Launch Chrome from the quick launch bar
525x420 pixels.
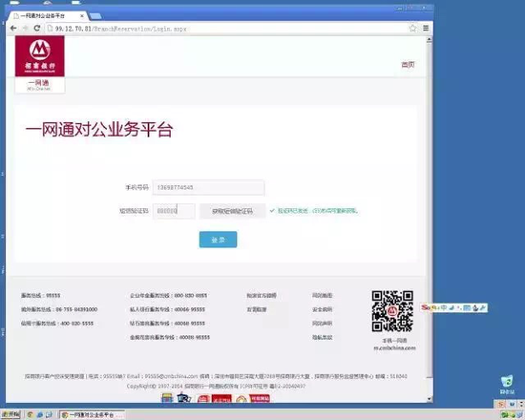(30, 414)
